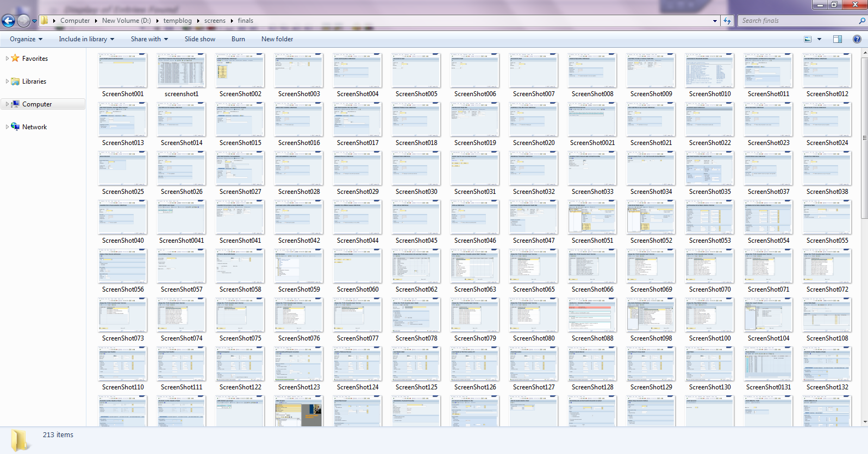Click the search magnifier icon
Screen dimensions: 868x454
861,21
